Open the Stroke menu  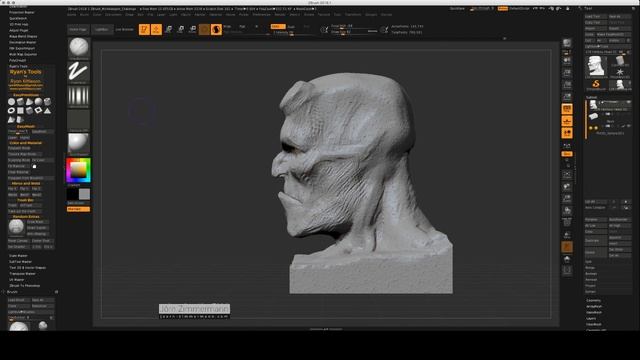click(309, 15)
